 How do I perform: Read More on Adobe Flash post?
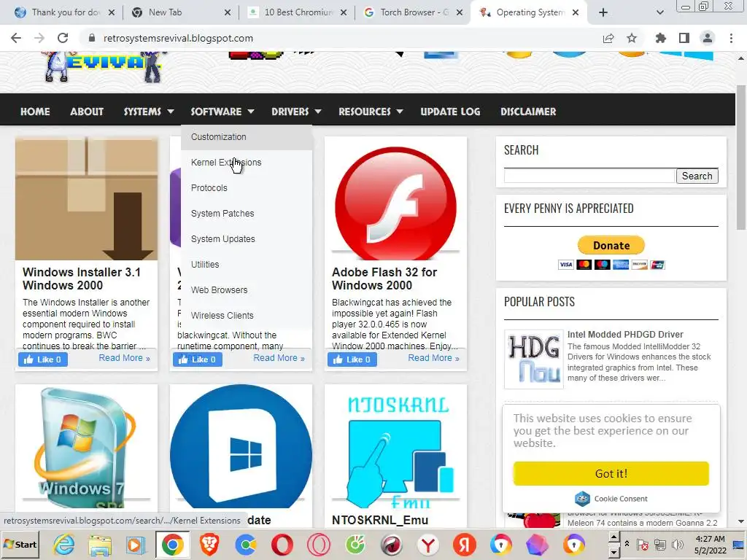(x=433, y=357)
